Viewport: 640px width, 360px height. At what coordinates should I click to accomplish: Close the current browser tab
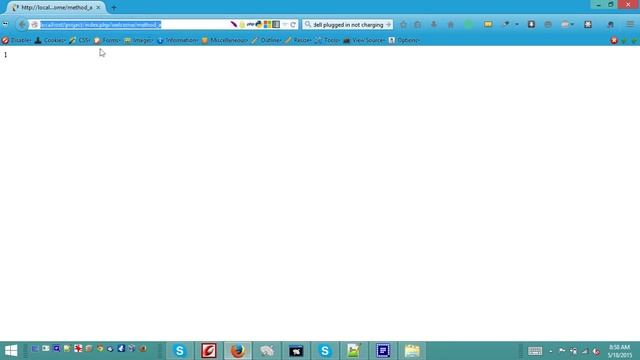pyautogui.click(x=98, y=7)
